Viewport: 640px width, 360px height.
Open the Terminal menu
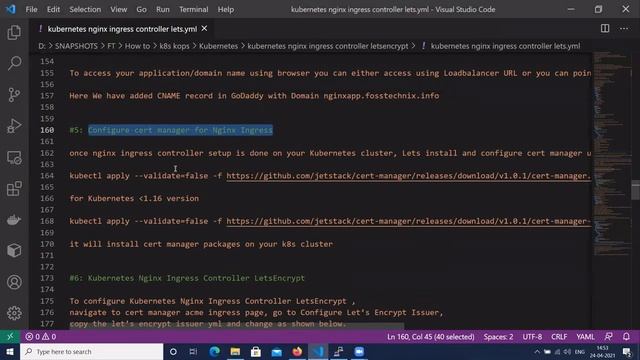coord(193,9)
